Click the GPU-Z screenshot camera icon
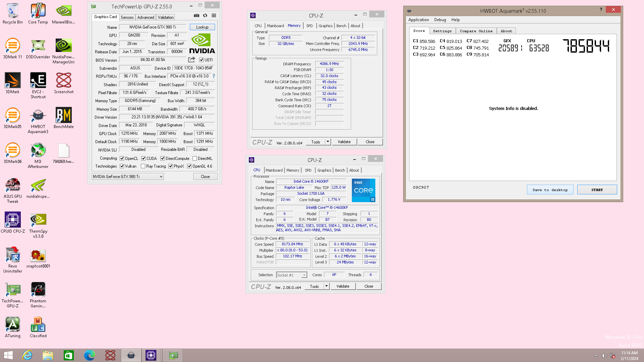 [x=197, y=16]
